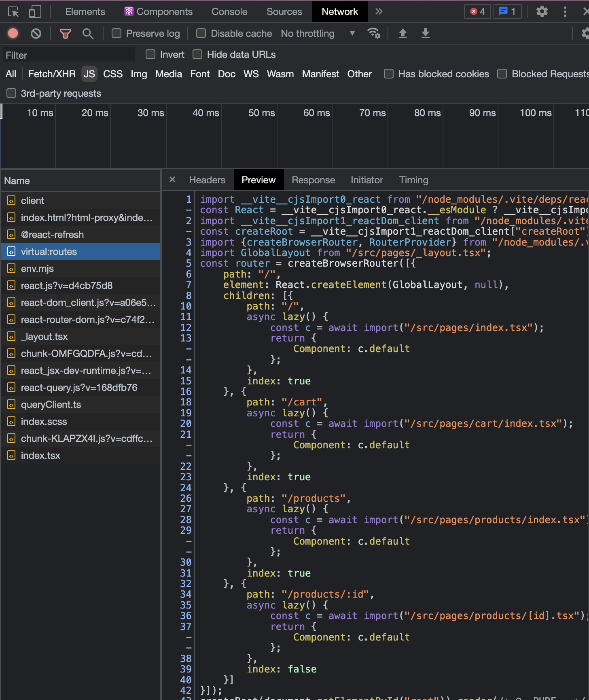The height and width of the screenshot is (700, 589).
Task: Open the Console tab
Action: pos(229,12)
